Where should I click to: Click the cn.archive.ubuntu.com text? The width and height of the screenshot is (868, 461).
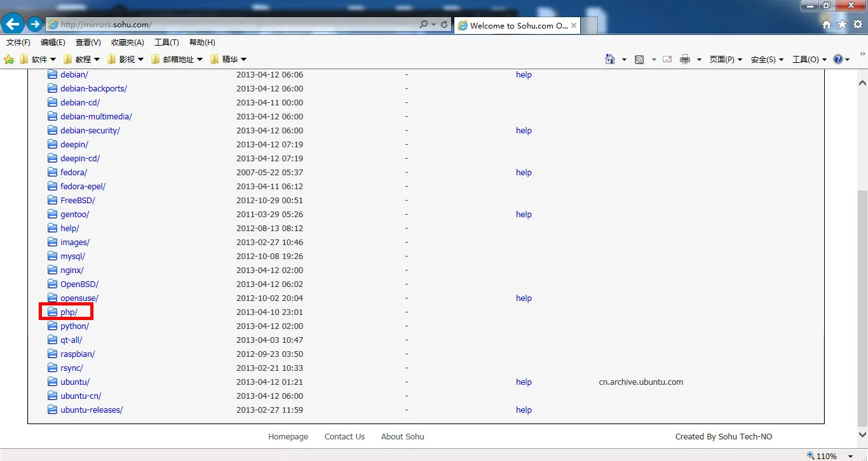(x=641, y=382)
